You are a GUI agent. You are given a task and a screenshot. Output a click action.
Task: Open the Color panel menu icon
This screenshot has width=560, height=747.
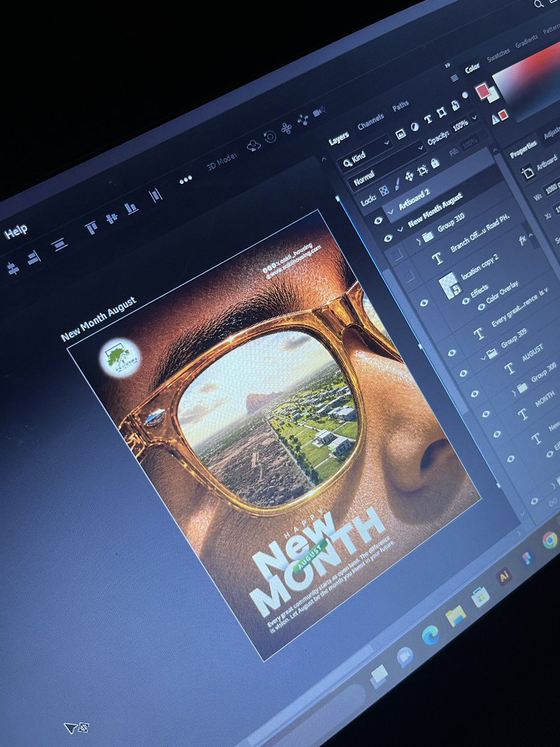tap(454, 78)
